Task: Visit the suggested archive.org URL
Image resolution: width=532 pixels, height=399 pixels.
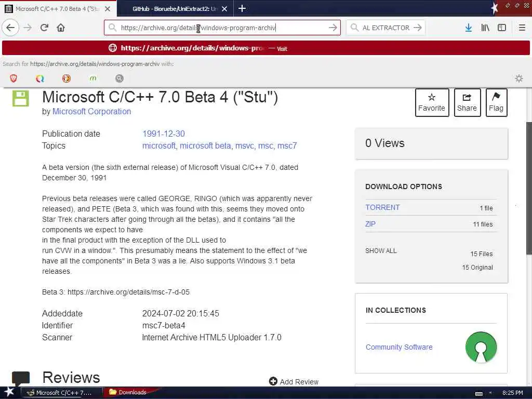Action: 265,48
